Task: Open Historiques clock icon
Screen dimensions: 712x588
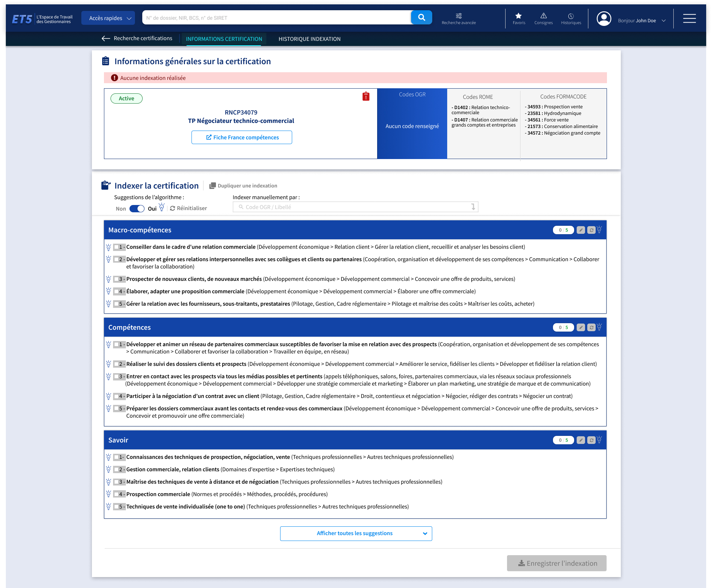Action: pos(571,18)
